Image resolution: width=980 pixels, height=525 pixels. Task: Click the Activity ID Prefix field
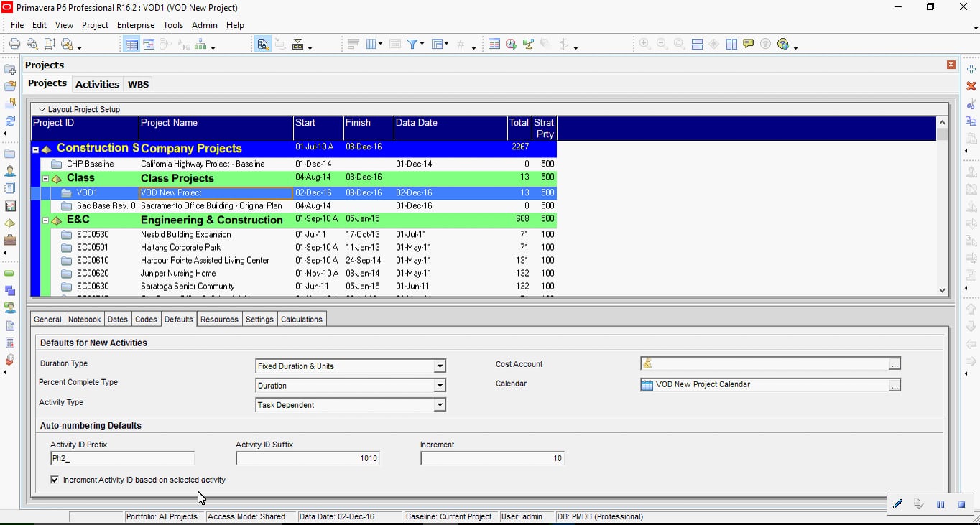click(122, 458)
